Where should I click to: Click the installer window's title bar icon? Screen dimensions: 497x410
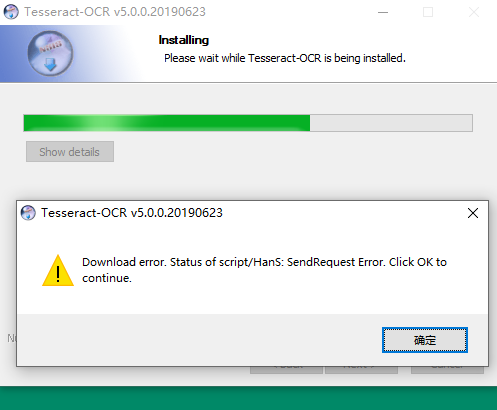pyautogui.click(x=11, y=12)
